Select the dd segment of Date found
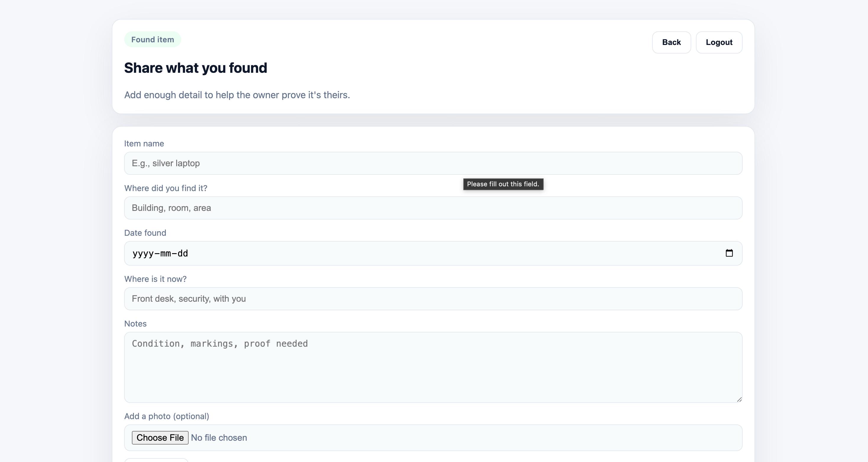Screen dimensions: 868x462 pyautogui.click(x=183, y=253)
